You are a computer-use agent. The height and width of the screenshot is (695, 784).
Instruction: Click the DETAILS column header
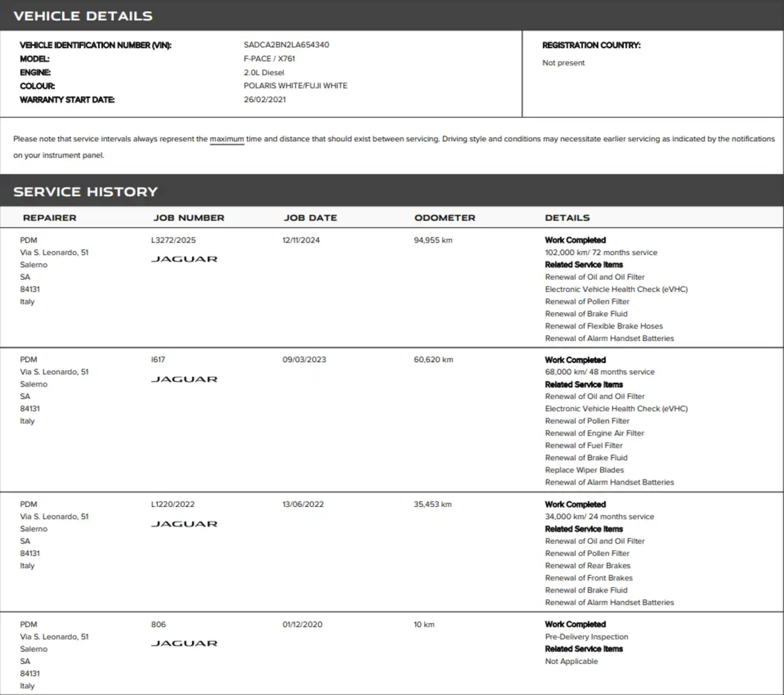567,218
